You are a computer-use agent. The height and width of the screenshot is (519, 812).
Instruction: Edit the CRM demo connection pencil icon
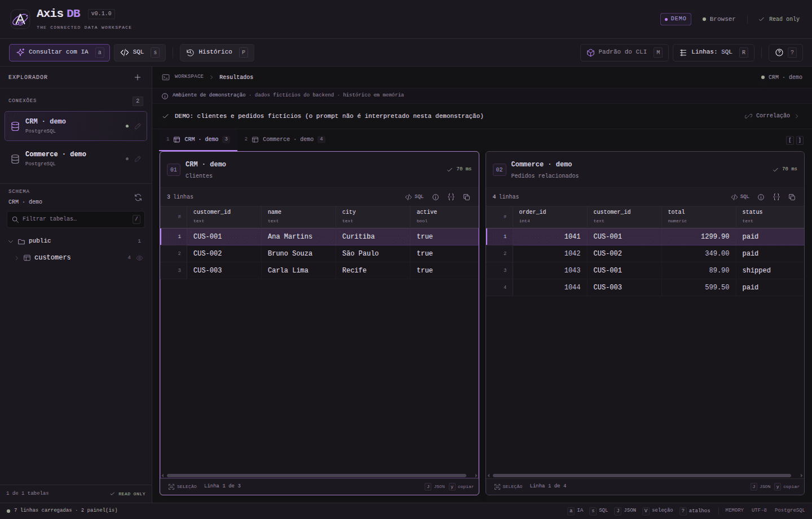(138, 126)
